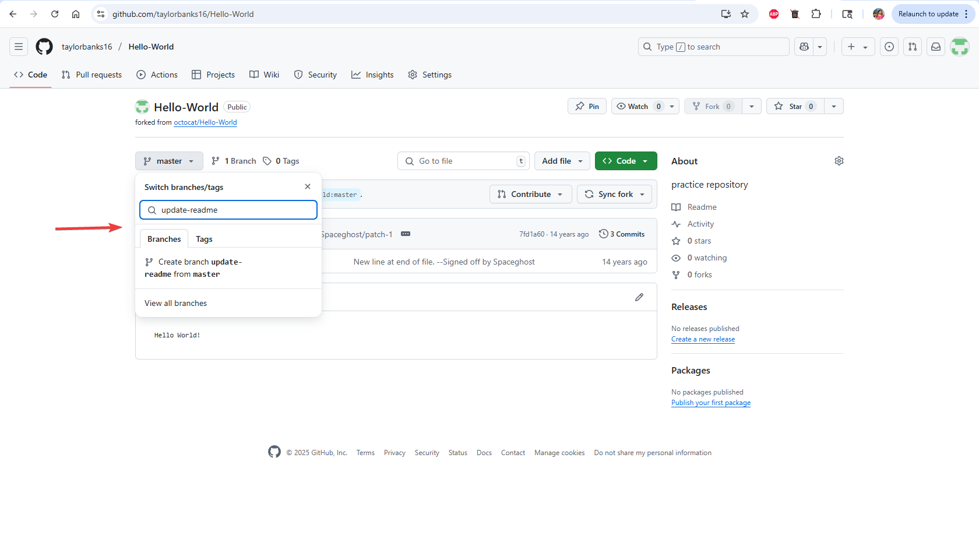Expand the Add file dropdown
Screen dimensions: 979x560
(x=562, y=161)
